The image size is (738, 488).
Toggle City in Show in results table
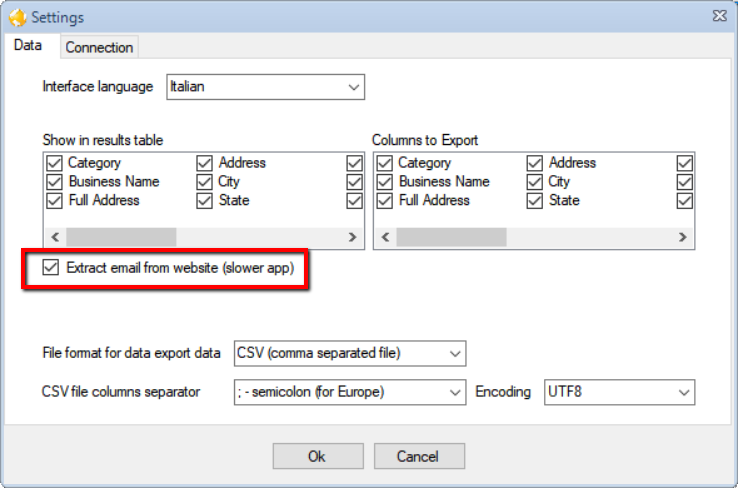click(x=204, y=182)
